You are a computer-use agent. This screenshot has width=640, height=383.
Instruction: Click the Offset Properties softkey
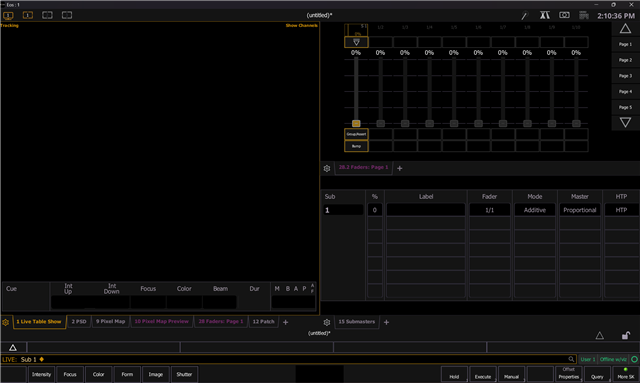click(x=569, y=374)
